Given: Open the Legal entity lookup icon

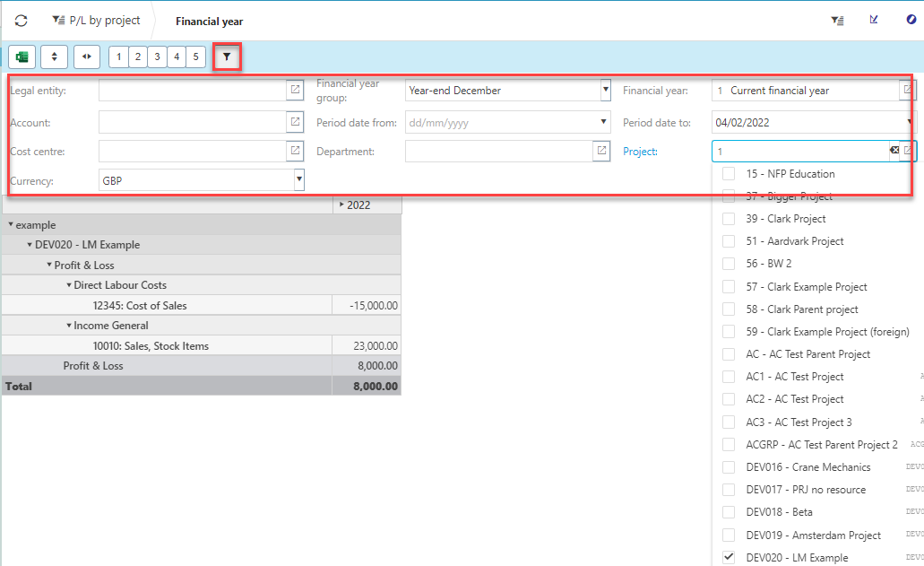Looking at the screenshot, I should [295, 90].
